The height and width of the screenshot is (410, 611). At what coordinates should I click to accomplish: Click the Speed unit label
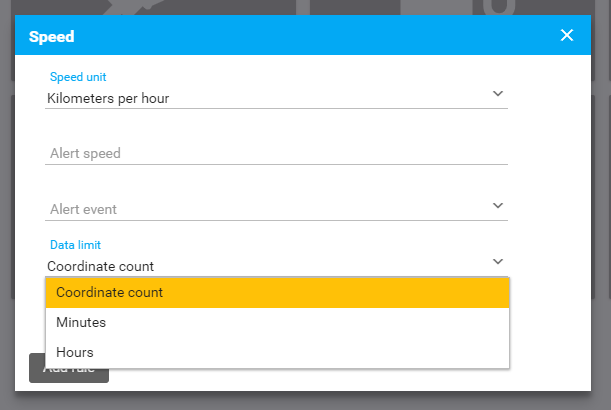(x=78, y=77)
